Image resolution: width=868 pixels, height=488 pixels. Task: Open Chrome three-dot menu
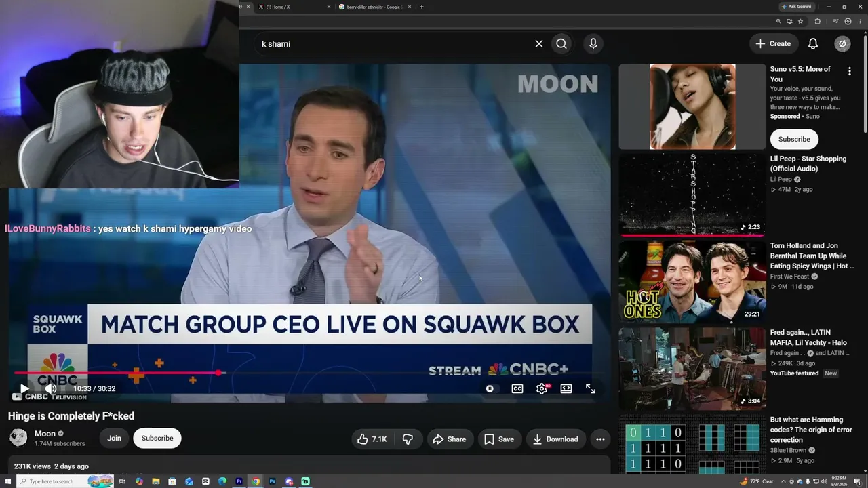pos(860,22)
